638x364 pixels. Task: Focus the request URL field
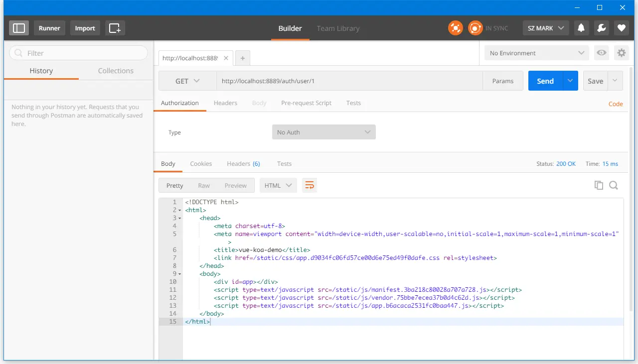(x=349, y=81)
